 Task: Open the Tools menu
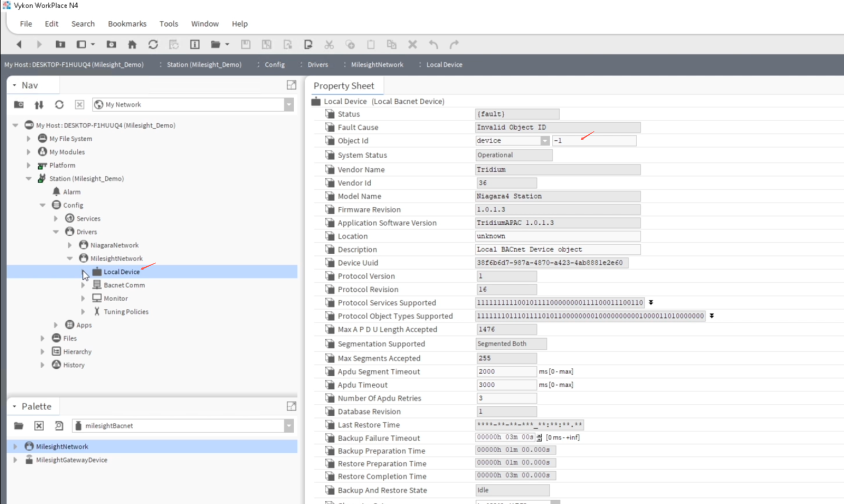169,24
